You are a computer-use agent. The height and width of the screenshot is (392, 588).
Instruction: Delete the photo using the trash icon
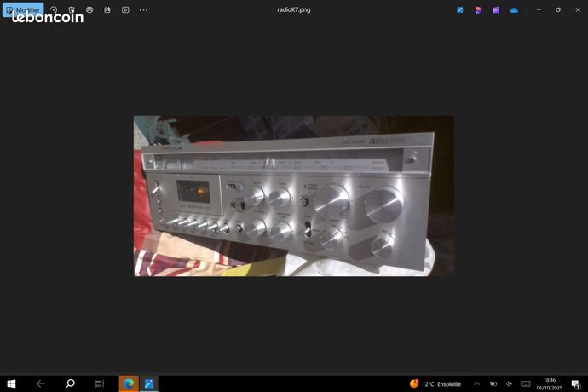pos(72,10)
